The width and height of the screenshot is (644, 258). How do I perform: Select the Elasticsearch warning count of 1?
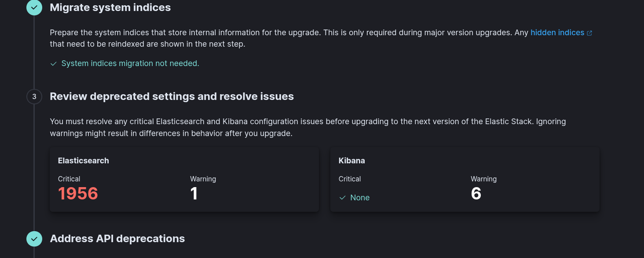tap(194, 194)
